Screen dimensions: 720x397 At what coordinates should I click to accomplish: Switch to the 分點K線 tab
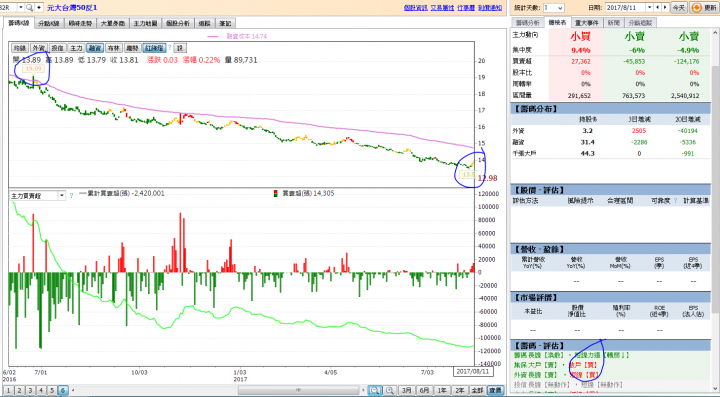pyautogui.click(x=49, y=23)
